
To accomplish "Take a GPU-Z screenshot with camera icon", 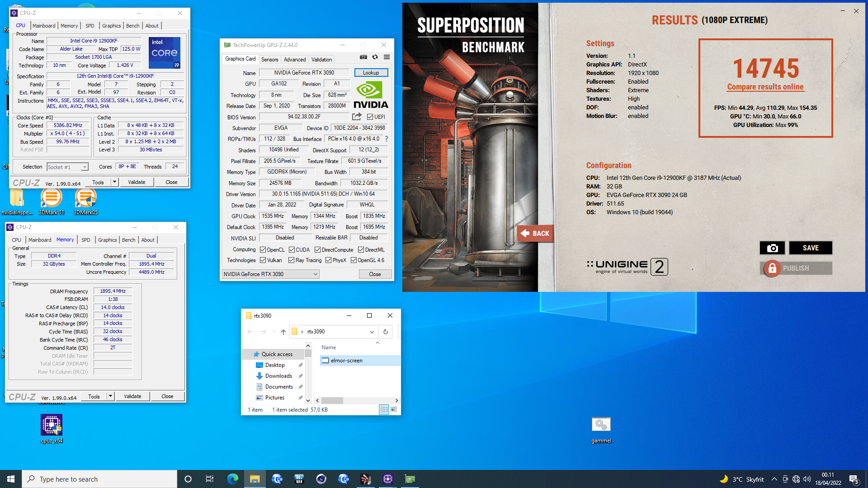I will coord(363,57).
